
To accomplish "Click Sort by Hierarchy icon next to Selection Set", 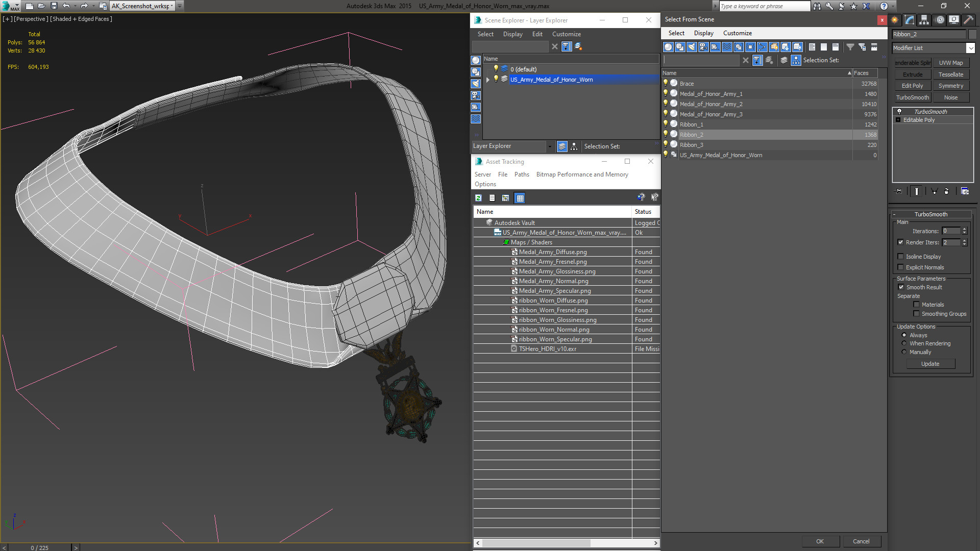I will coord(796,60).
